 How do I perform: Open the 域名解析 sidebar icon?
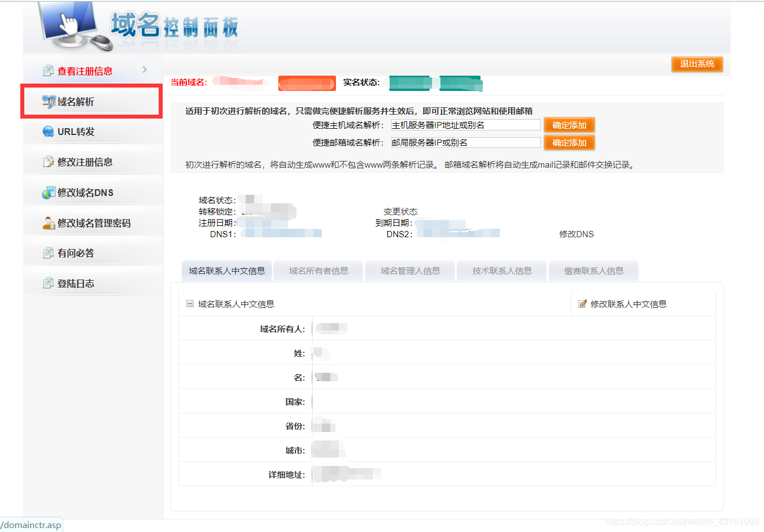coord(50,101)
